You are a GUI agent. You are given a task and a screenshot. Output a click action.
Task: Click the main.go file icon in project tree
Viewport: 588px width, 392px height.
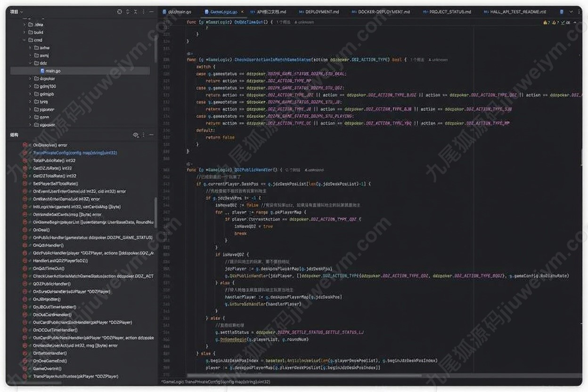click(x=41, y=71)
